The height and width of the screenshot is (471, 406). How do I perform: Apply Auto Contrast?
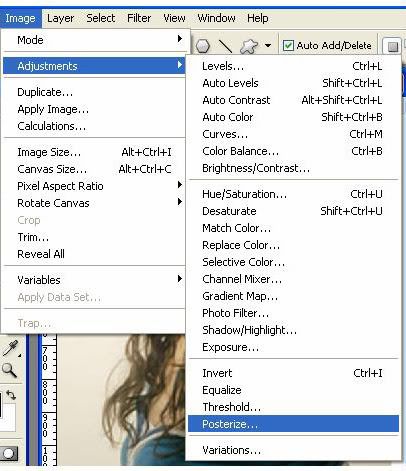(x=293, y=100)
